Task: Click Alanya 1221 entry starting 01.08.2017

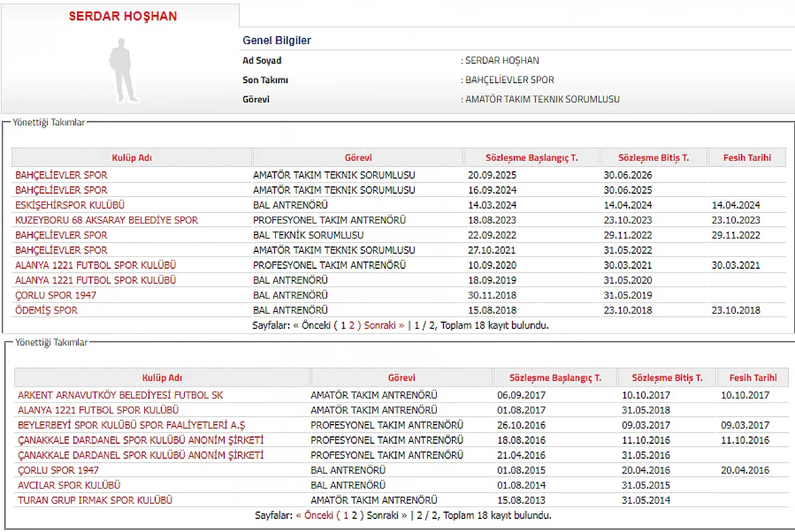Action: coord(98,410)
